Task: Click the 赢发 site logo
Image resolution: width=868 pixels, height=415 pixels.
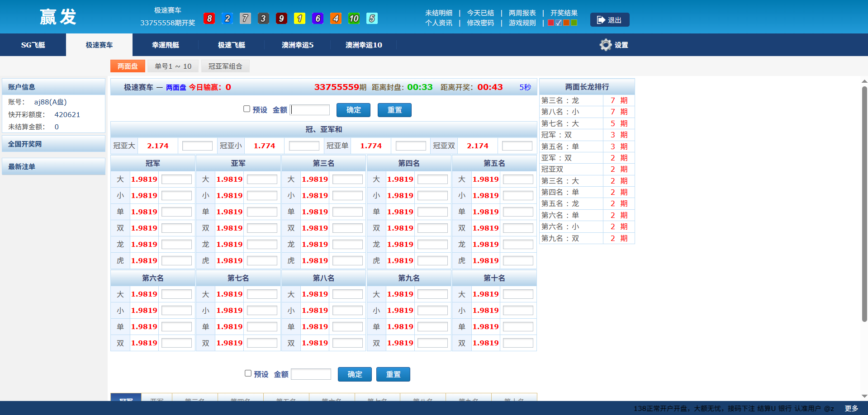Action: [x=58, y=17]
